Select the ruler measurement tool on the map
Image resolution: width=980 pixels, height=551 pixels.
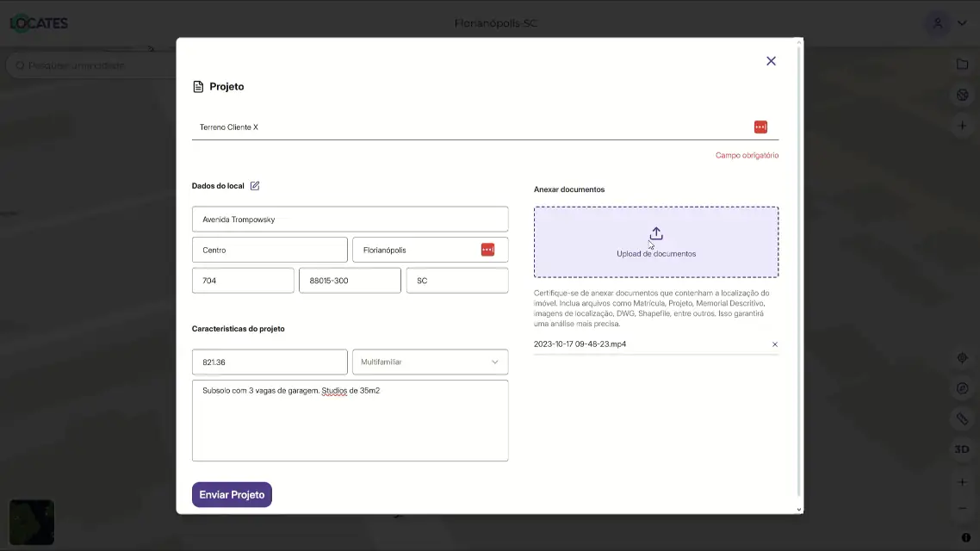click(962, 418)
